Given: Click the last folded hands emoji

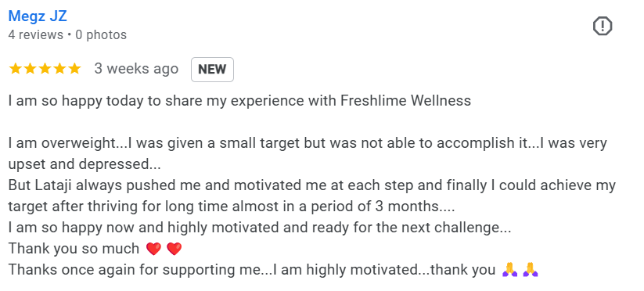Looking at the screenshot, I should pos(531,270).
